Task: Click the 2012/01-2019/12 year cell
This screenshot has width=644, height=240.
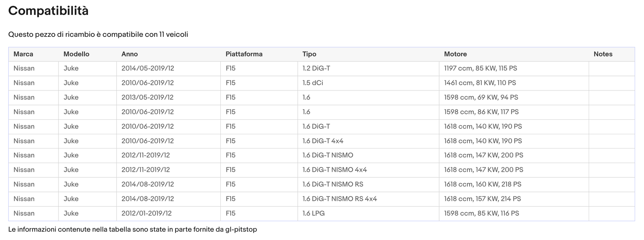Action: (146, 213)
